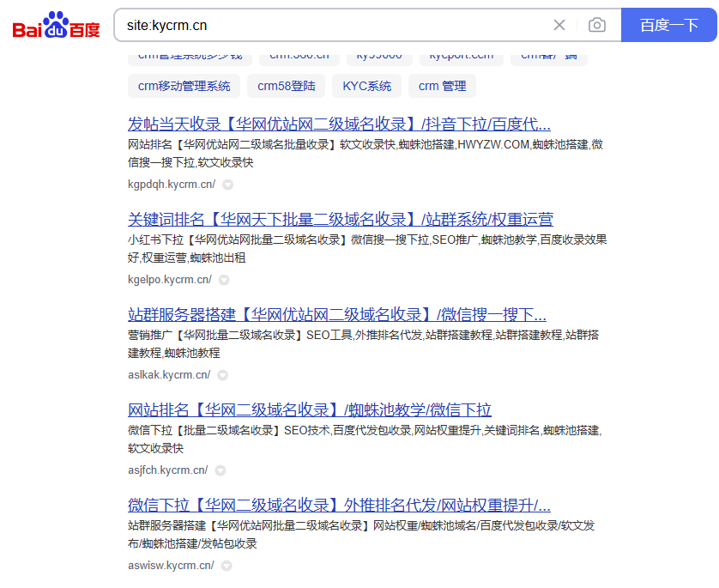Click snippet text starting 网站排名【华网优站网二级域名批量收录】

(365, 154)
